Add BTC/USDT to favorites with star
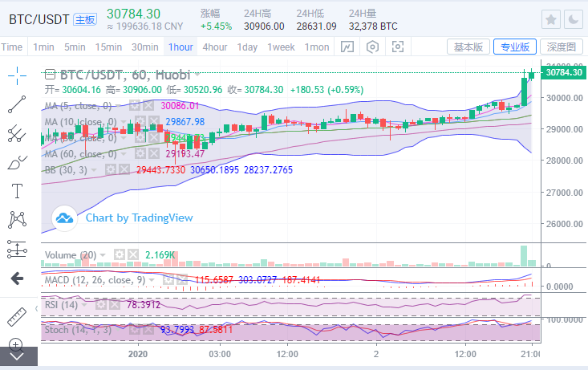 click(551, 19)
